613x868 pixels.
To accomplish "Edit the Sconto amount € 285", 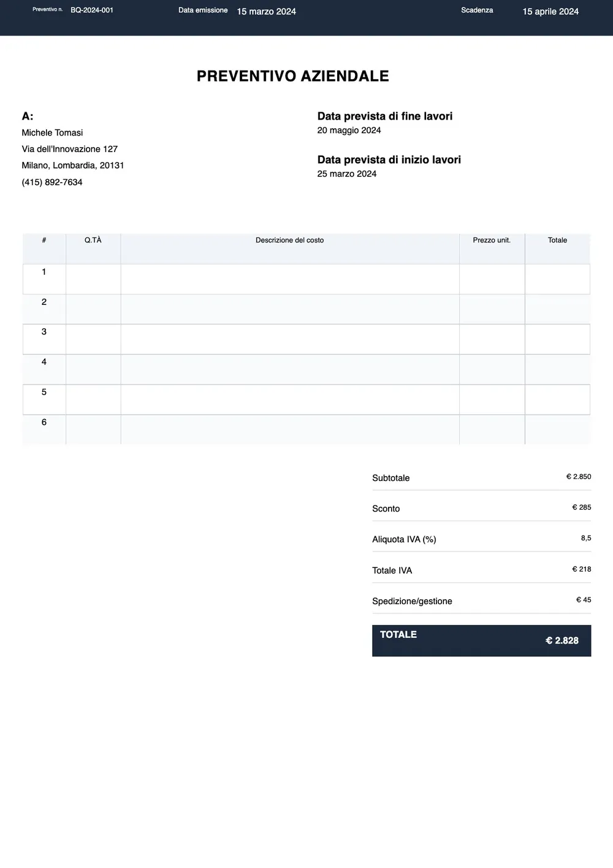I will (582, 507).
